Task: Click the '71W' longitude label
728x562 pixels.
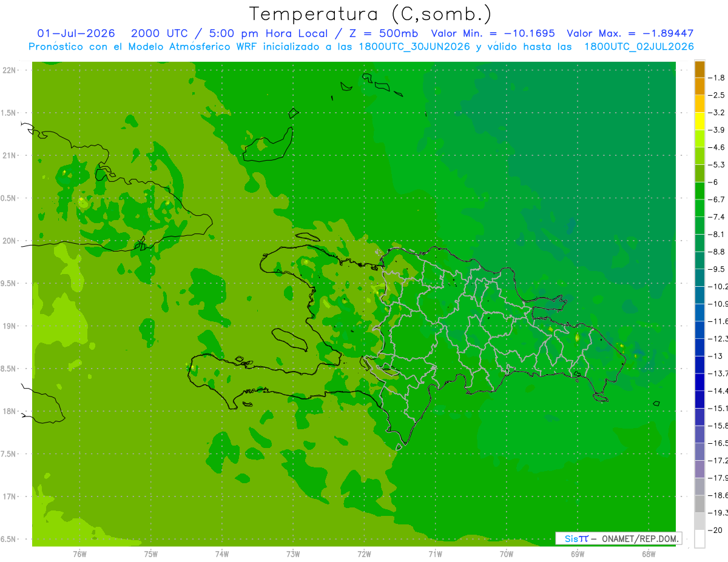Action: click(x=435, y=554)
